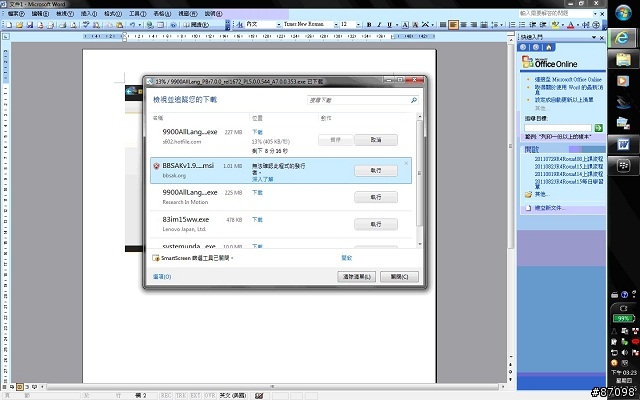Click the Underline formatting icon
This screenshot has height=400, width=640.
point(389,25)
